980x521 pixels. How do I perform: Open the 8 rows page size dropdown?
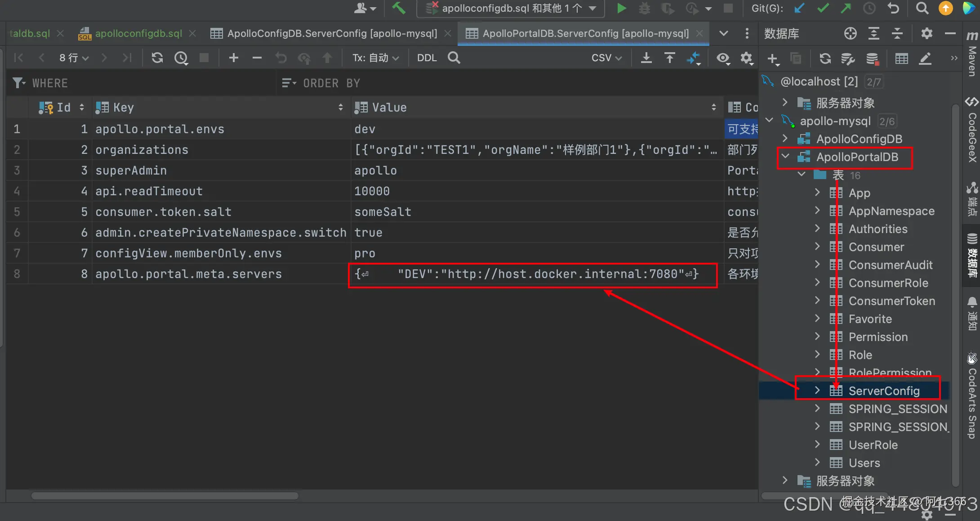click(74, 58)
